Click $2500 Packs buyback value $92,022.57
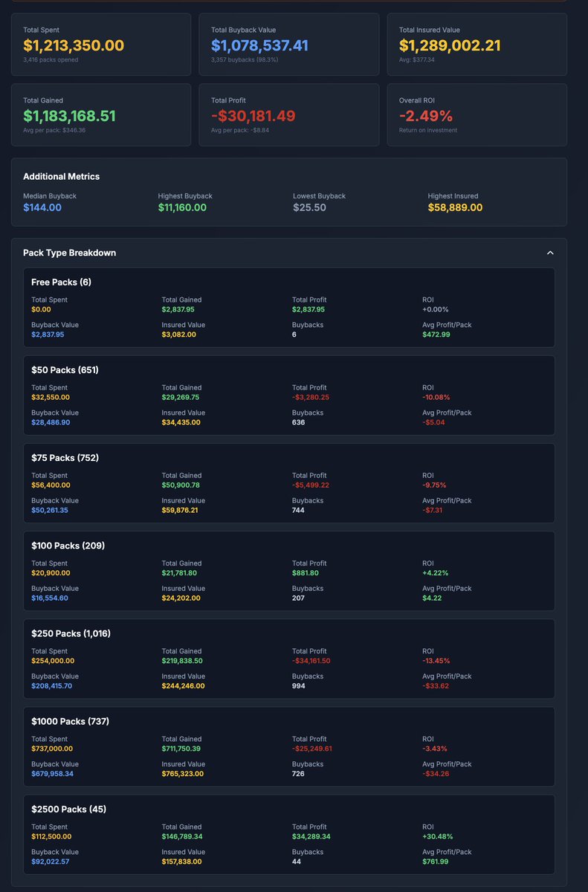588x892 pixels. [50, 861]
